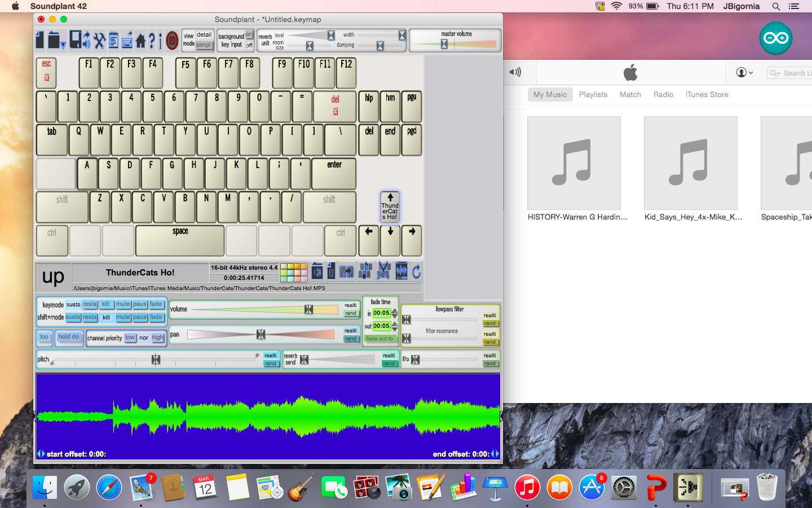The height and width of the screenshot is (508, 812).
Task: Toggle the loop button
Action: click(45, 337)
